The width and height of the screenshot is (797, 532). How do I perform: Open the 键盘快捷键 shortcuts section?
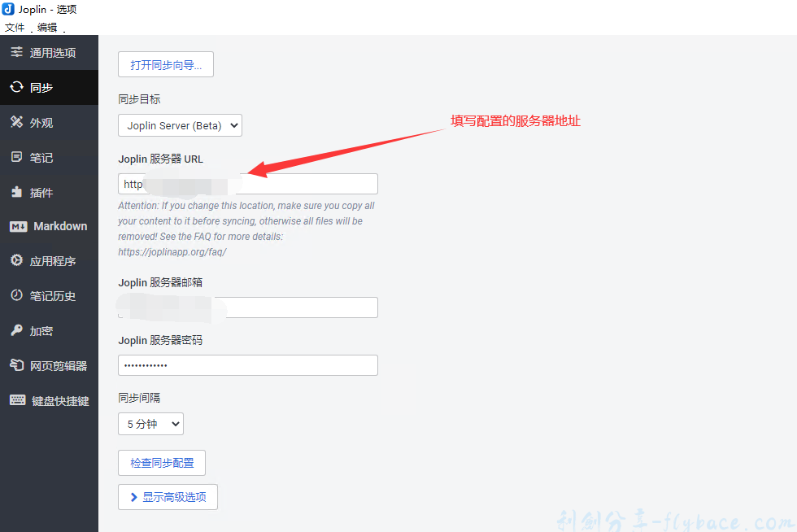(49, 399)
